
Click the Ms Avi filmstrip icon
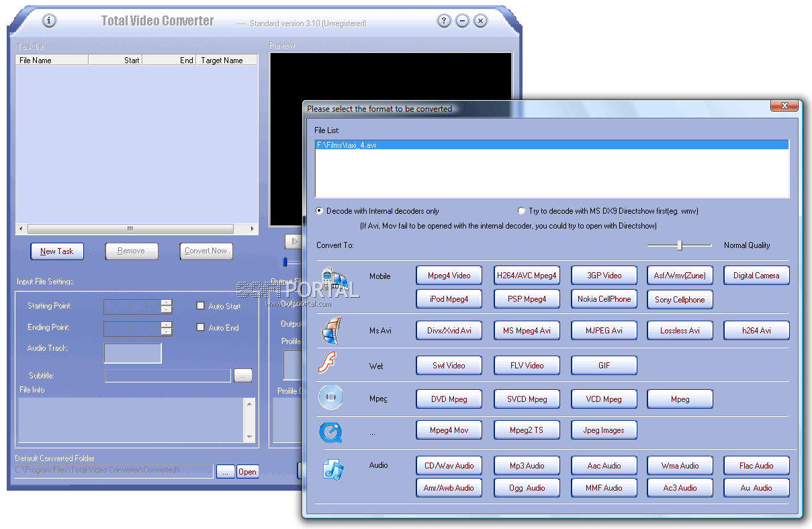(331, 330)
